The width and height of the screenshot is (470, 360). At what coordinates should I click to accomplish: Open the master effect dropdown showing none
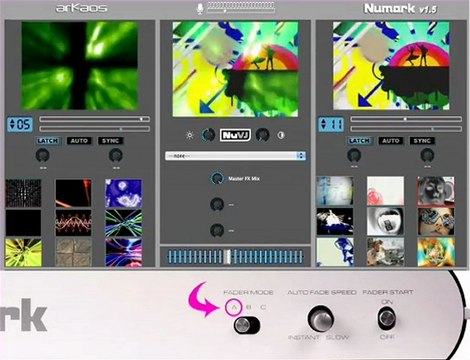235,156
